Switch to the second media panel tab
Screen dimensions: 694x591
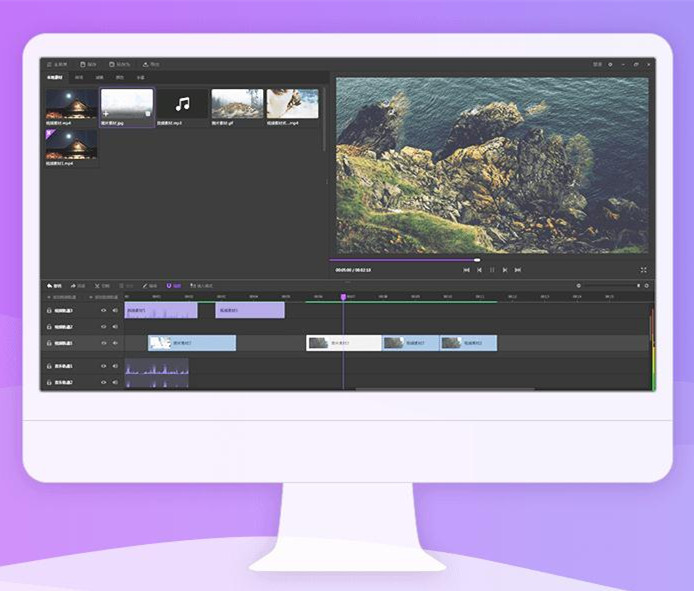pos(79,77)
